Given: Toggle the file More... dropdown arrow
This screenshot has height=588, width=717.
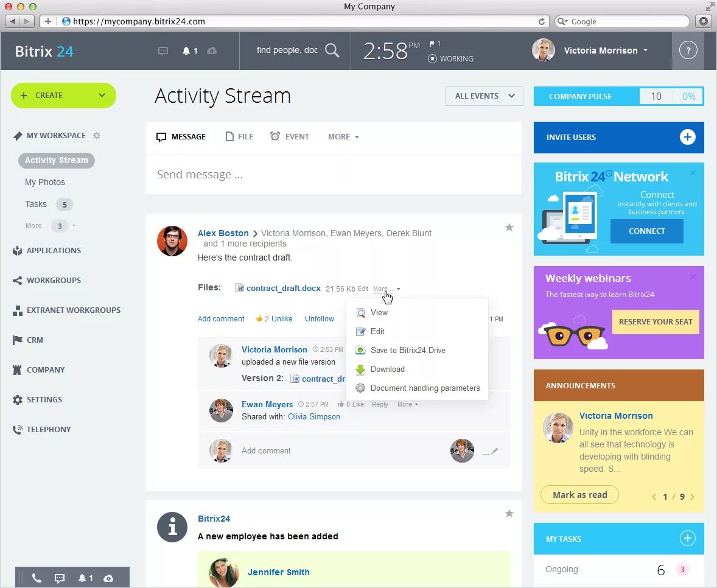Looking at the screenshot, I should tap(398, 289).
